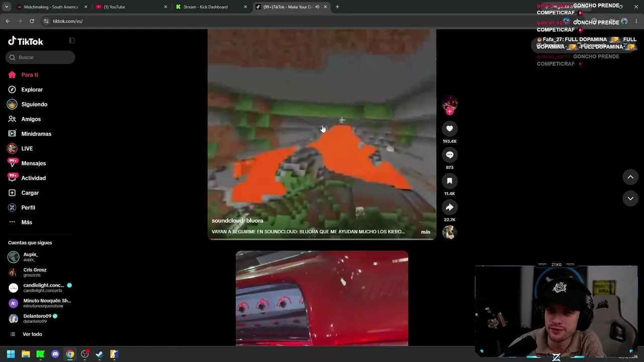
Task: Collapse the TikTok sidebar panel icon
Action: [x=71, y=41]
